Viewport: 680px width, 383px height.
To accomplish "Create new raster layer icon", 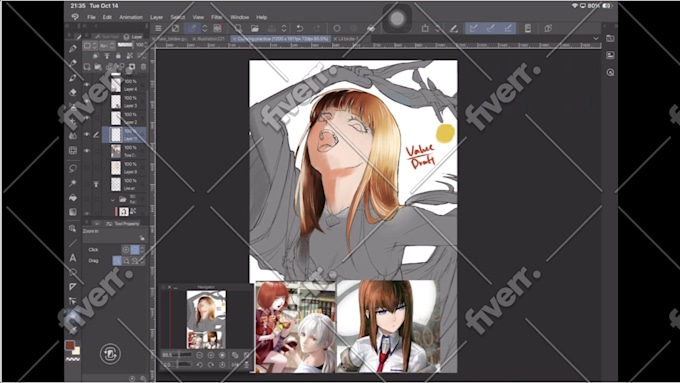I will [87, 67].
